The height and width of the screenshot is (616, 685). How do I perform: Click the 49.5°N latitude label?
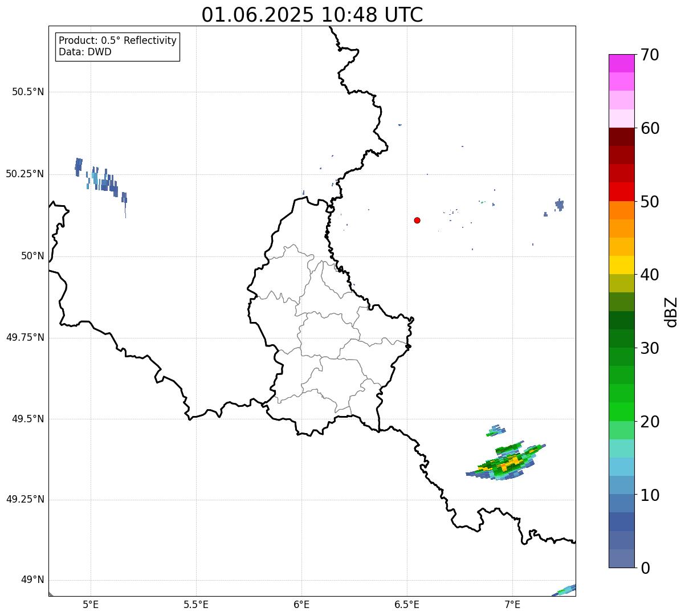pos(28,419)
